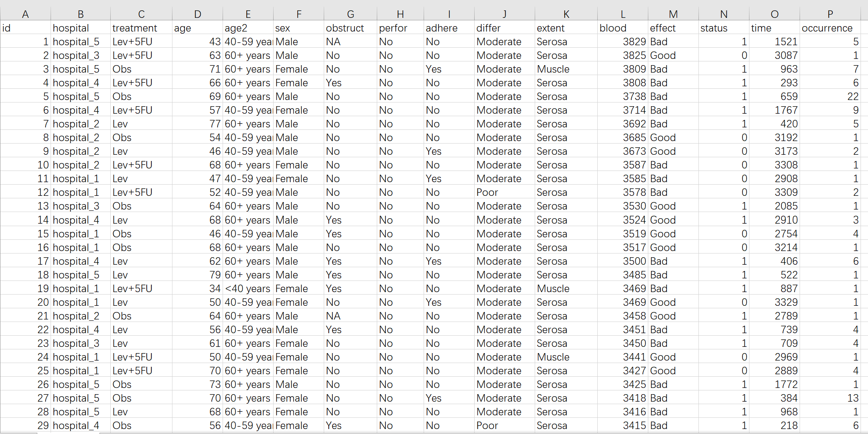Image resolution: width=868 pixels, height=434 pixels.
Task: Click column header letter M
Action: pyautogui.click(x=673, y=14)
